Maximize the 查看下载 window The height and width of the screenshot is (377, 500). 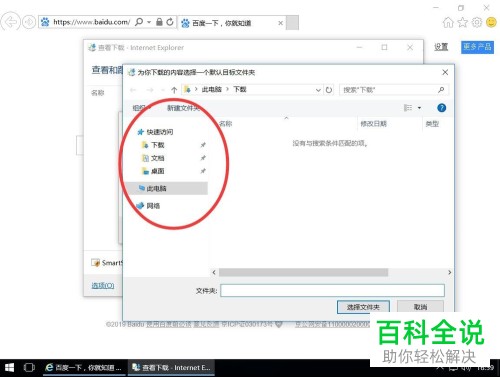384,47
